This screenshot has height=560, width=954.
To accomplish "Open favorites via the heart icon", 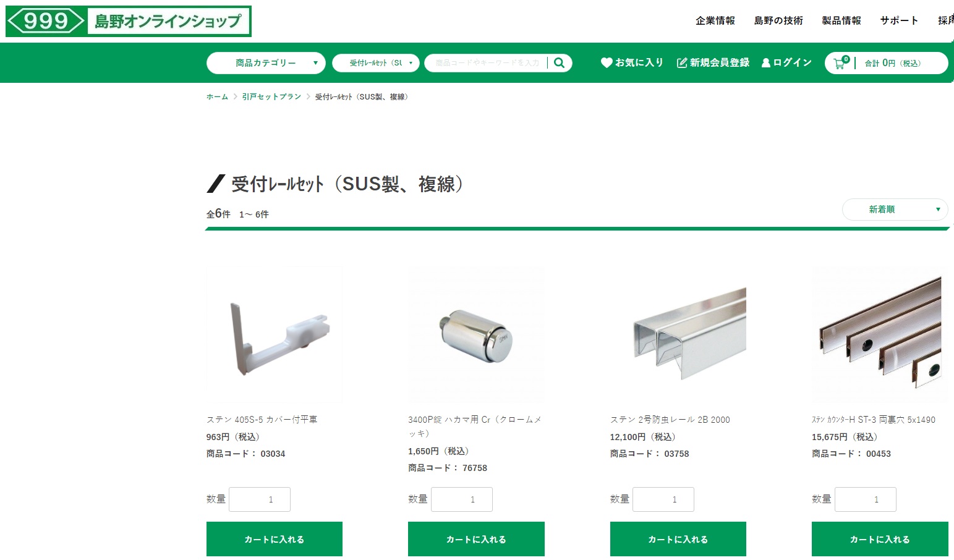I will [607, 62].
